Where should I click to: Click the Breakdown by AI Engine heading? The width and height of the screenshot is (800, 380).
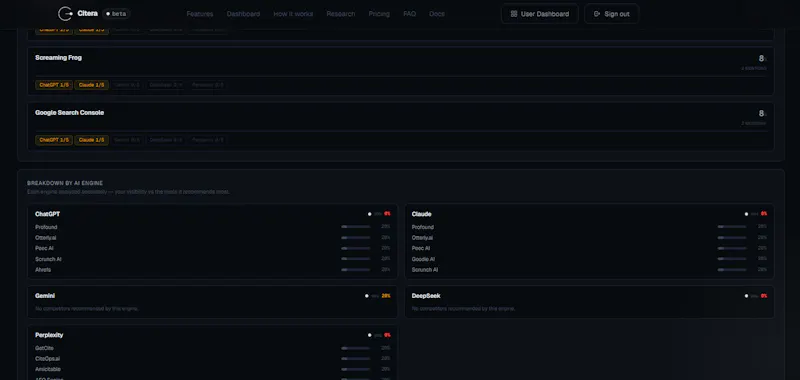[65, 183]
